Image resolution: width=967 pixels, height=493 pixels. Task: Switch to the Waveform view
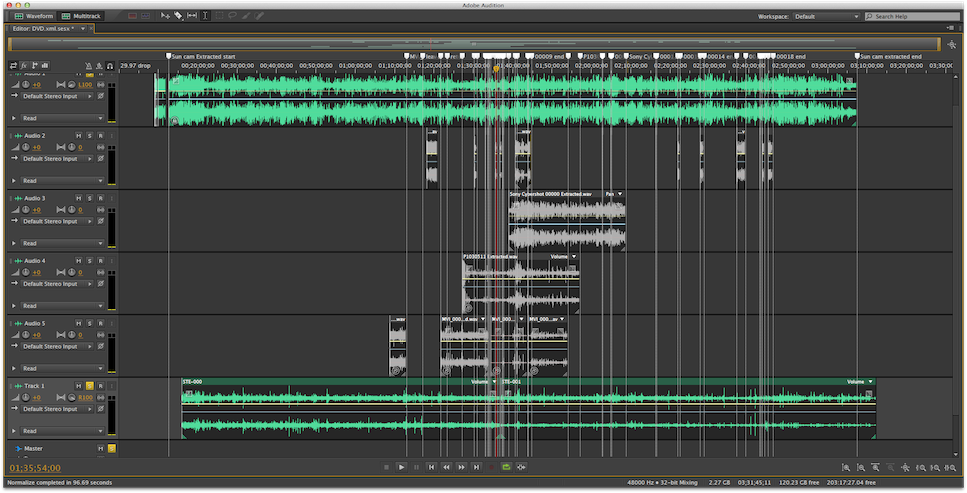pyautogui.click(x=34, y=17)
